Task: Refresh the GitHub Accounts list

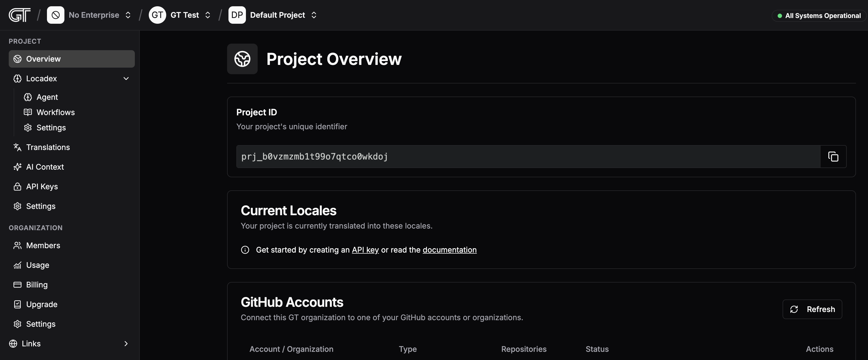Action: tap(812, 309)
